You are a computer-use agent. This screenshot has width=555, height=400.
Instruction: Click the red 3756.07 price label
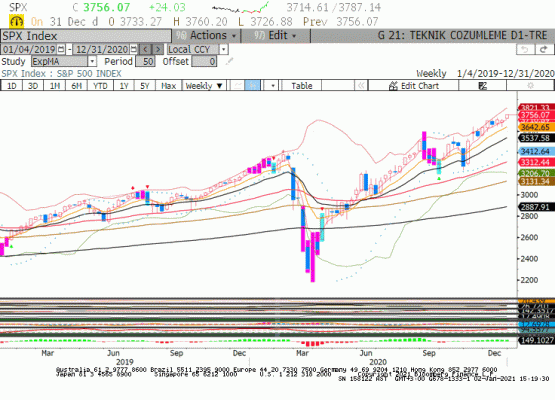click(536, 115)
